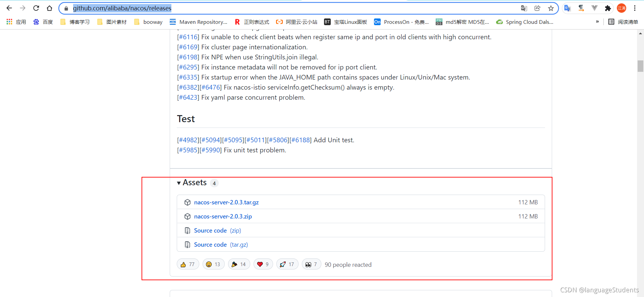Toggle the thumbs up reaction with 77
The height and width of the screenshot is (297, 644).
[188, 264]
